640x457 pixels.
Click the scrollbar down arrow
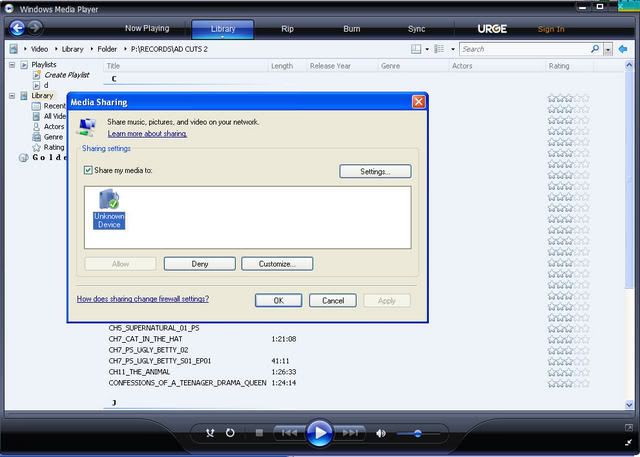point(629,404)
